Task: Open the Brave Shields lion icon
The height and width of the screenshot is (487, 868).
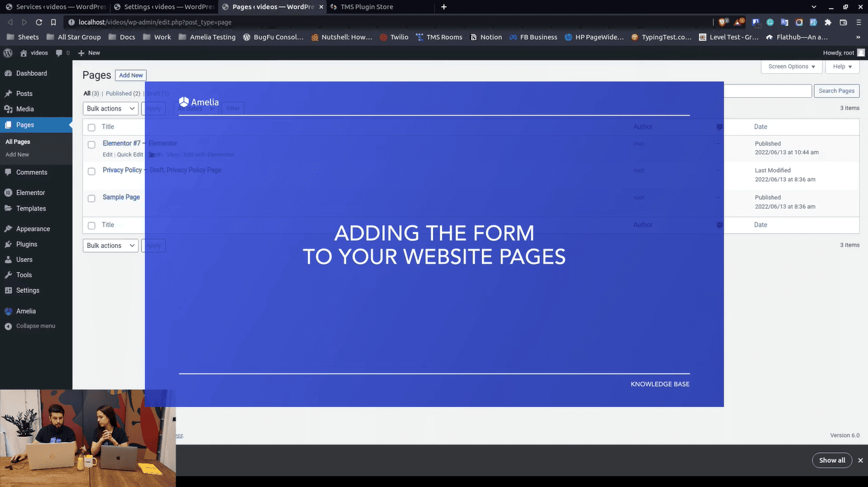Action: pos(723,22)
